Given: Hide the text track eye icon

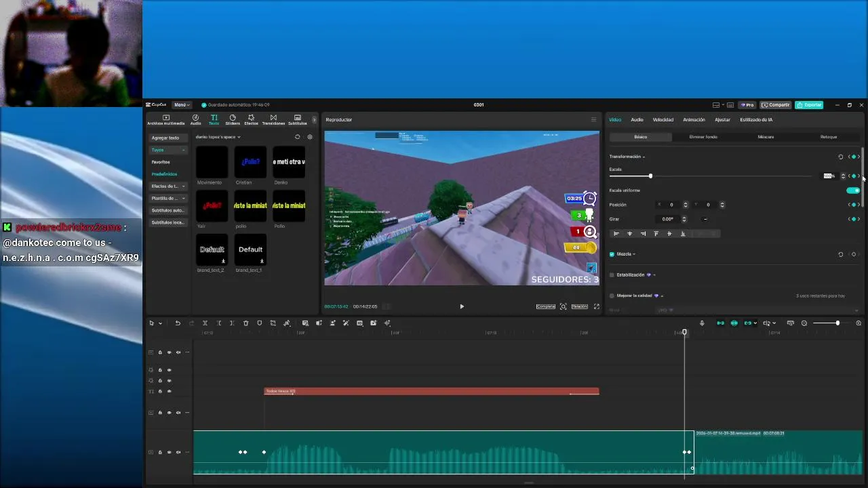Looking at the screenshot, I should (x=169, y=391).
